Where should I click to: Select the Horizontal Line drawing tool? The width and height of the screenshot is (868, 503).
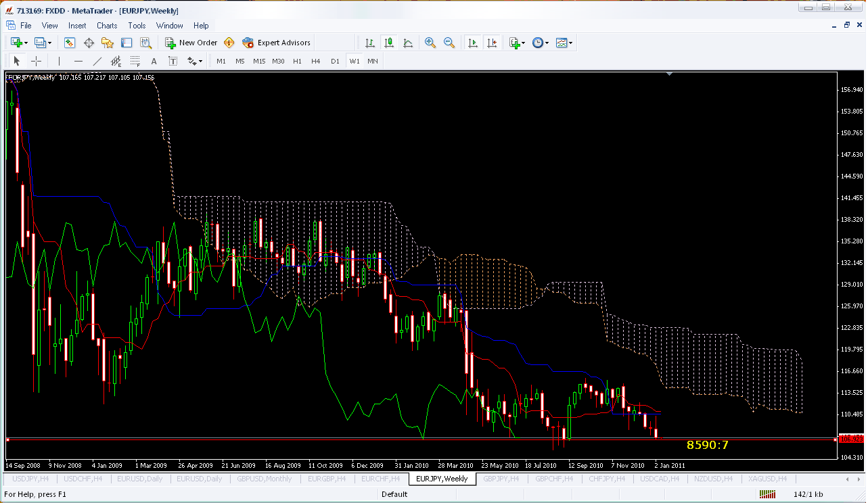click(x=78, y=61)
